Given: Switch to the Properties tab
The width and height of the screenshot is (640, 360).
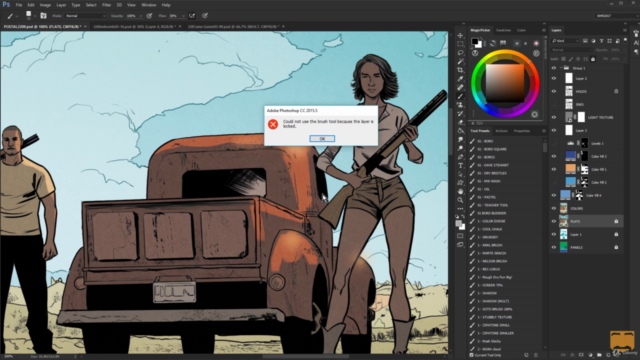Looking at the screenshot, I should point(522,131).
